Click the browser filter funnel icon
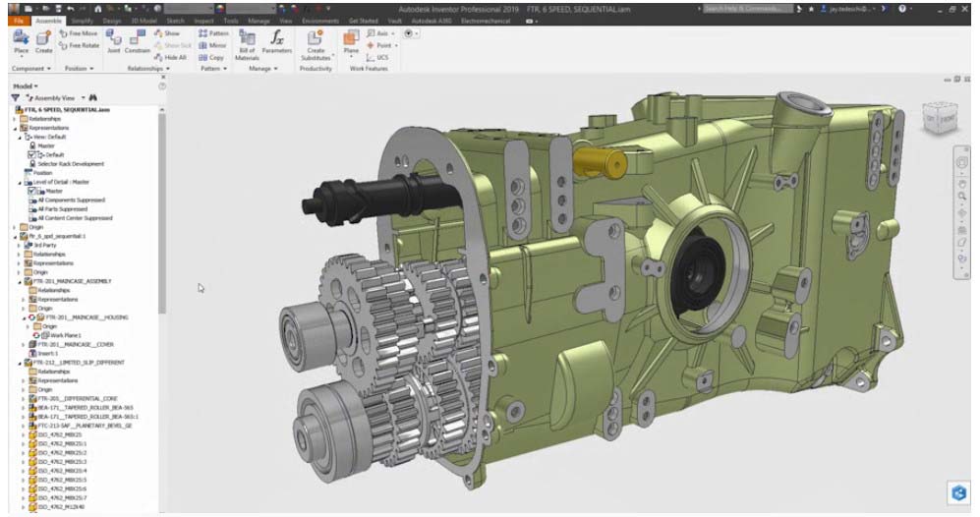This screenshot has width=980, height=517. 15,98
